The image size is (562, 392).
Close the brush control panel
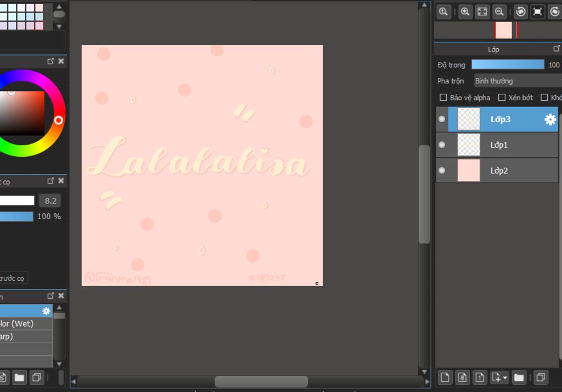61,181
